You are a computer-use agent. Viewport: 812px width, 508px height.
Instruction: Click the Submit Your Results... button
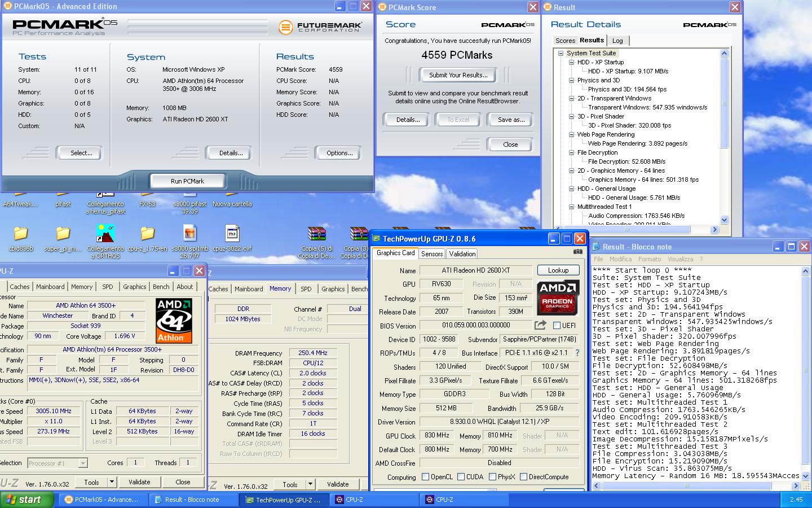(458, 75)
